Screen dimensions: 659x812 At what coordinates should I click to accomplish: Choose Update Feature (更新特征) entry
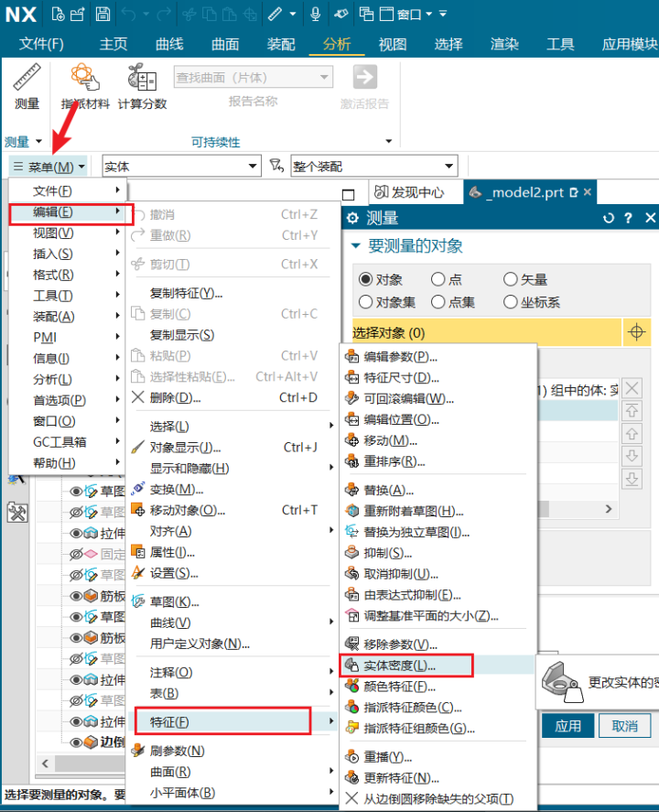pos(401,778)
